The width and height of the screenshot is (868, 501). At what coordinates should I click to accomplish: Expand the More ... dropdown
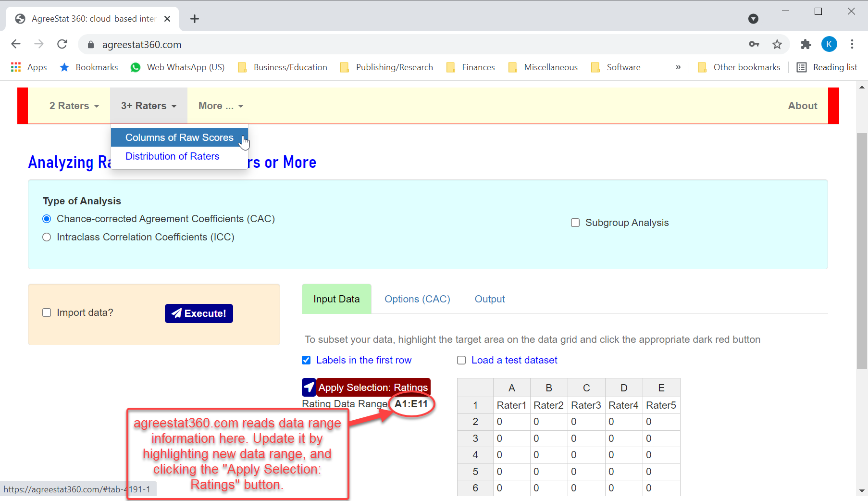pos(221,106)
